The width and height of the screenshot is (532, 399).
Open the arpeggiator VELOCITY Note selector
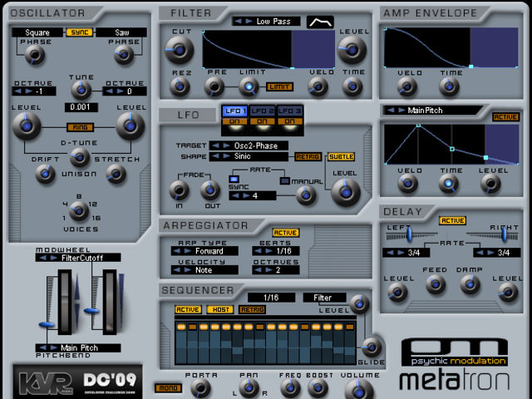point(204,270)
